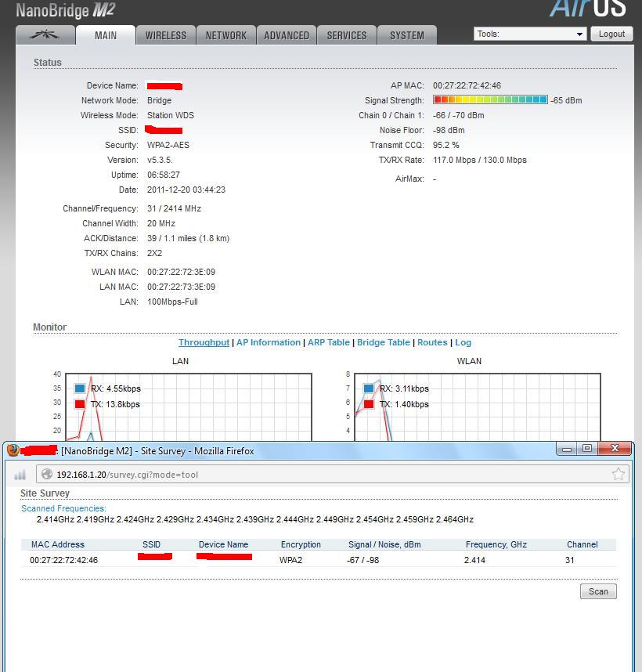Image resolution: width=642 pixels, height=672 pixels.
Task: Click the SSID column header in Site Survey
Action: [x=151, y=544]
